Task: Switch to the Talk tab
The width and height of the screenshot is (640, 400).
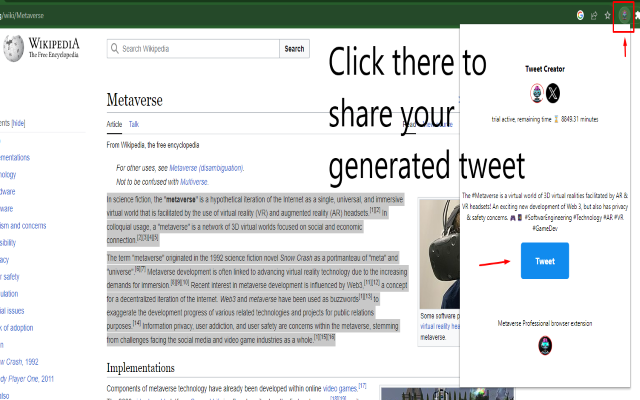Action: click(x=134, y=124)
